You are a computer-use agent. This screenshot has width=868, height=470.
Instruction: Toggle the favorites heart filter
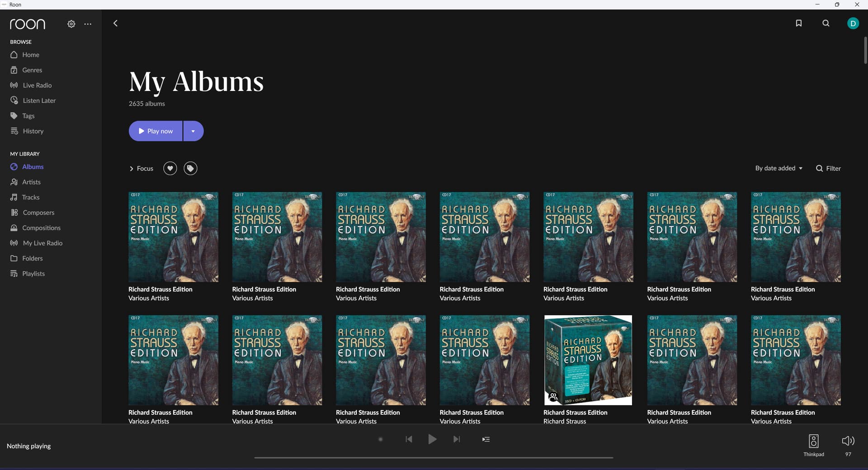click(x=170, y=168)
